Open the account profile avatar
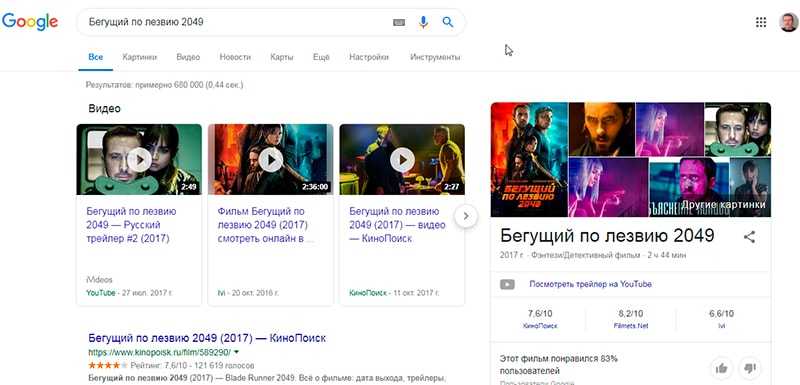This screenshot has height=385, width=800. coord(789,22)
